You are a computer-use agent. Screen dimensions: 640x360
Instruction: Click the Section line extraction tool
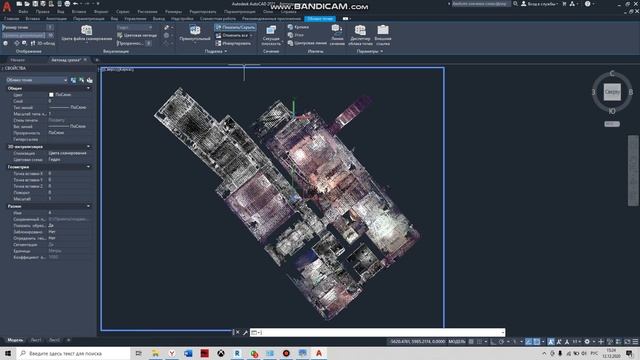337,35
